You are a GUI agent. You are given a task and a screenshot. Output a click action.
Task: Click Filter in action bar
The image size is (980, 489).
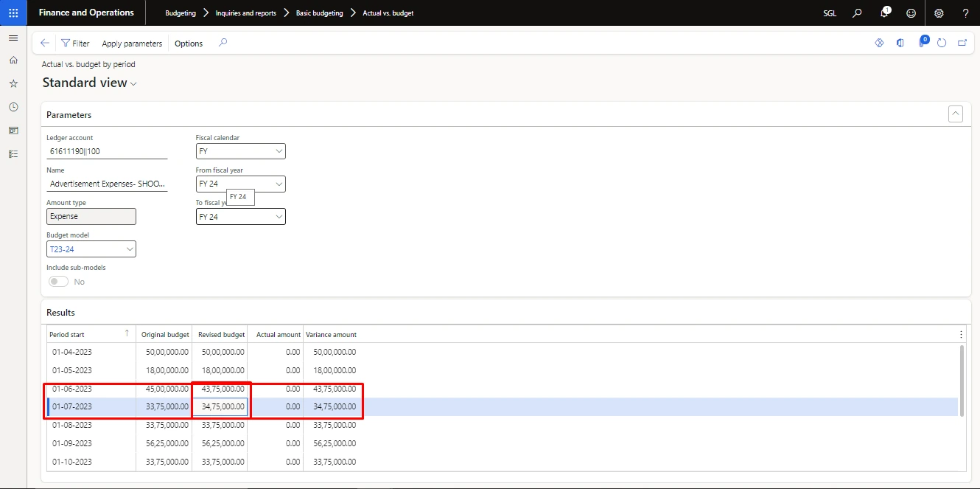click(x=75, y=44)
